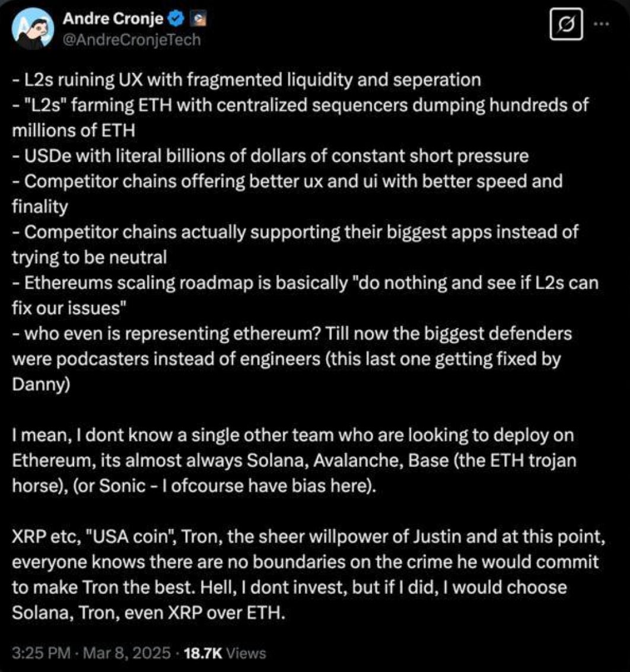Click the 3:25 PM timestamp
The image size is (630, 672).
pyautogui.click(x=41, y=652)
